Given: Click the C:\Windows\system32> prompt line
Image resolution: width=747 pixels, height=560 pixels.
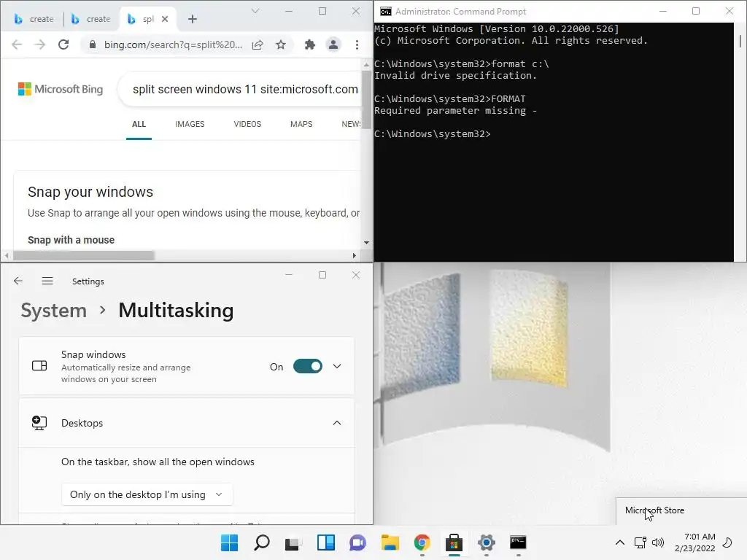Looking at the screenshot, I should (x=432, y=134).
